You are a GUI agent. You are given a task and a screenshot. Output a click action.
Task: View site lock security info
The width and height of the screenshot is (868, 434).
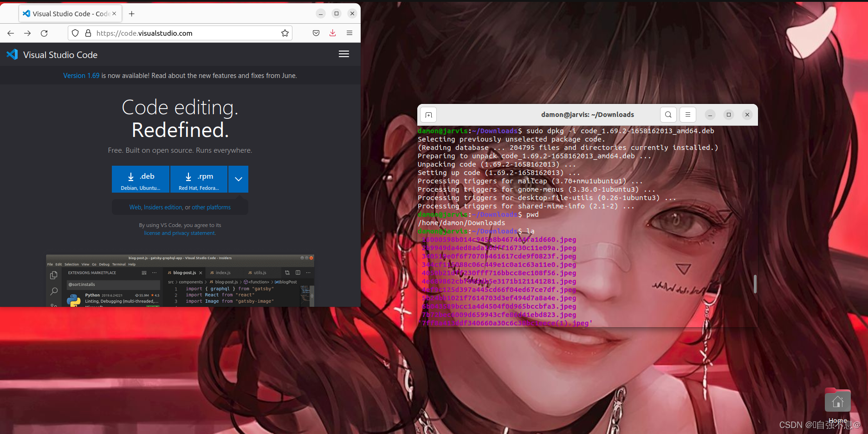tap(88, 33)
